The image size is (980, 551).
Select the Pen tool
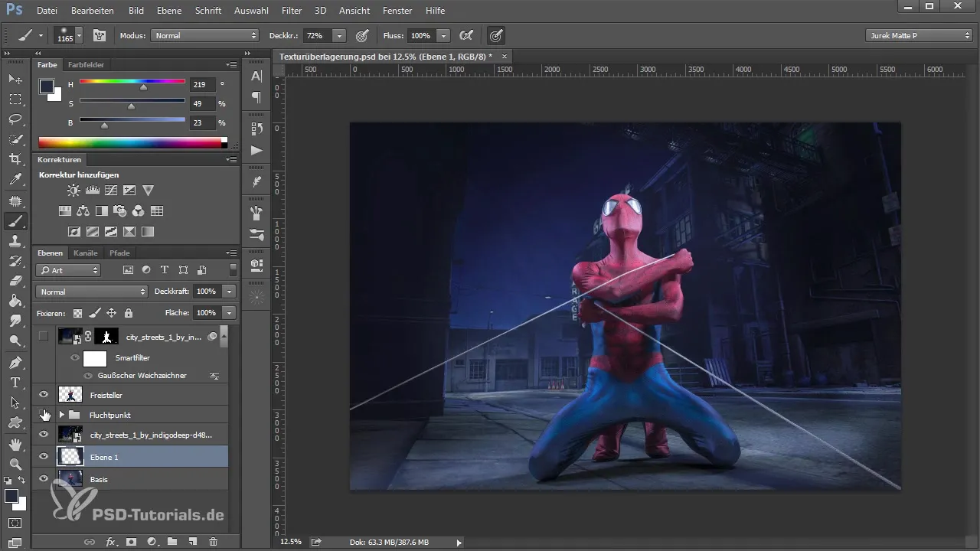pyautogui.click(x=15, y=362)
